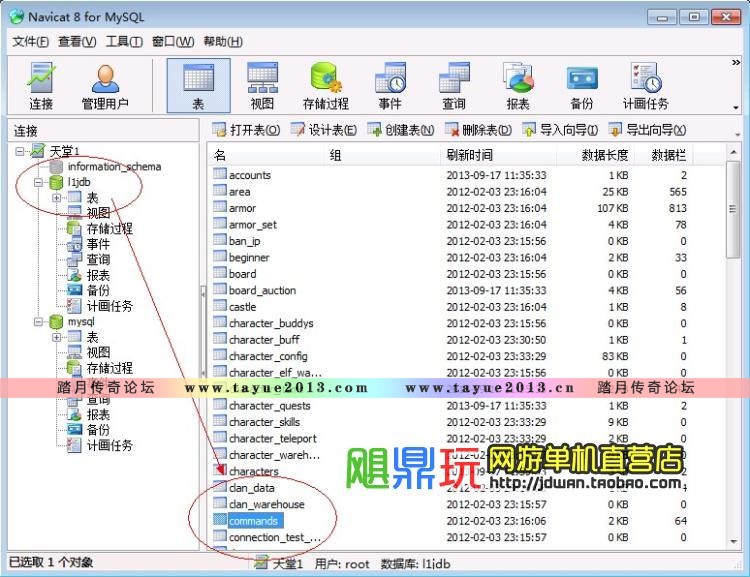
Task: Click 设计表 (Design Table) button
Action: (x=324, y=130)
